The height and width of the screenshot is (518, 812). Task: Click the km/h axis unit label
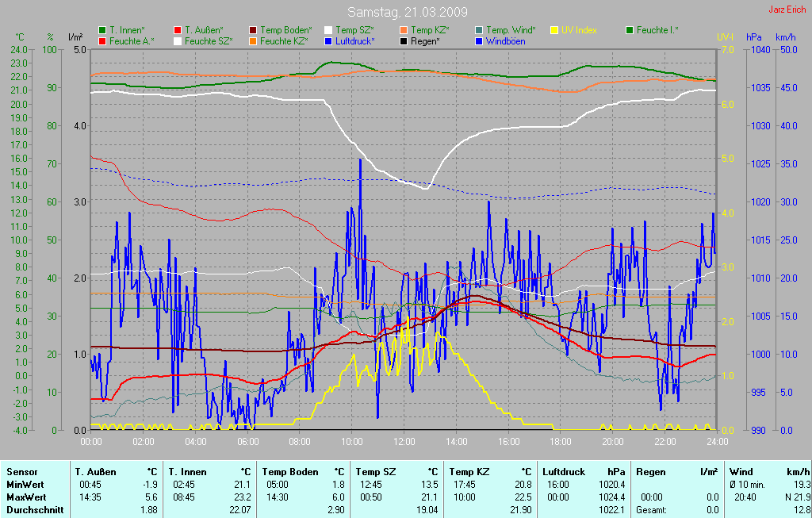point(786,37)
